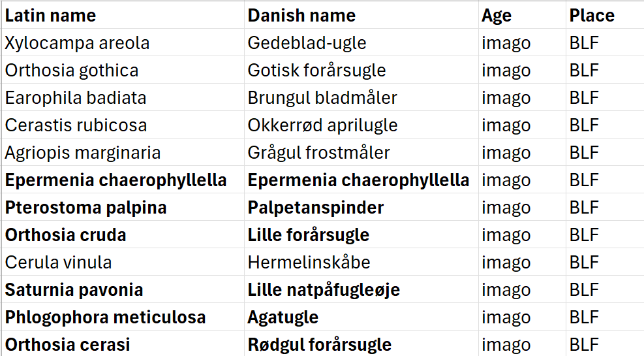644x356 pixels.
Task: Click the 'Rødgul forårsugle' cell
Action: (319, 345)
